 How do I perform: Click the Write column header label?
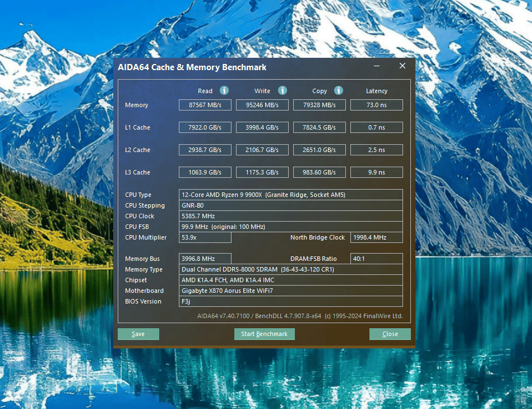[262, 91]
